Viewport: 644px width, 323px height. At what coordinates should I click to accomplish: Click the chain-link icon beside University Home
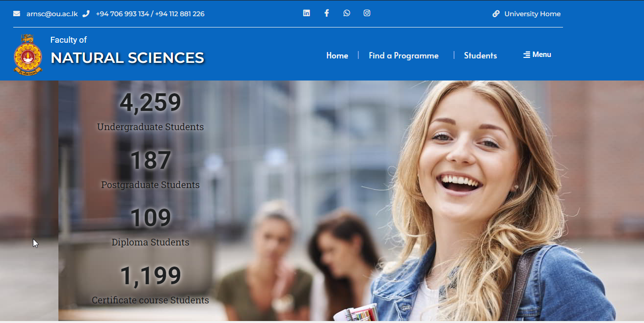tap(496, 14)
